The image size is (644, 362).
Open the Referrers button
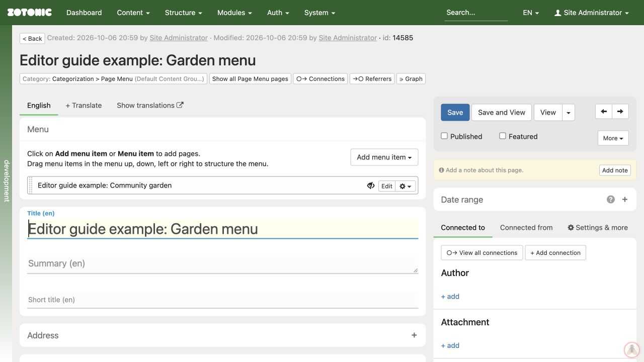[372, 79]
